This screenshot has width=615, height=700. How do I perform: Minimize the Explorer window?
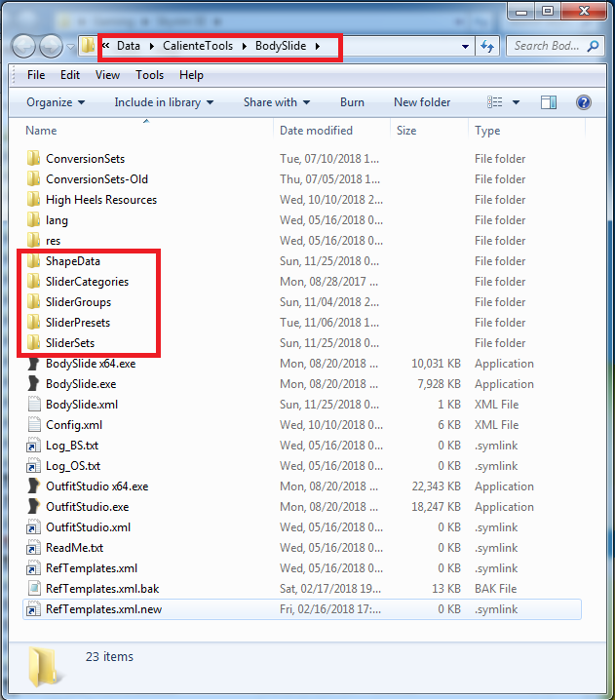pos(521,11)
